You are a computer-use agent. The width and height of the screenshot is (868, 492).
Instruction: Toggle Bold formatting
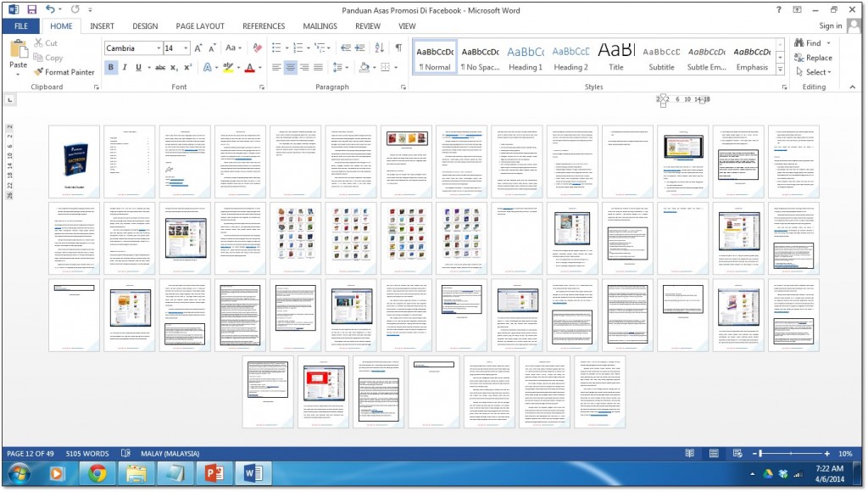click(x=111, y=68)
